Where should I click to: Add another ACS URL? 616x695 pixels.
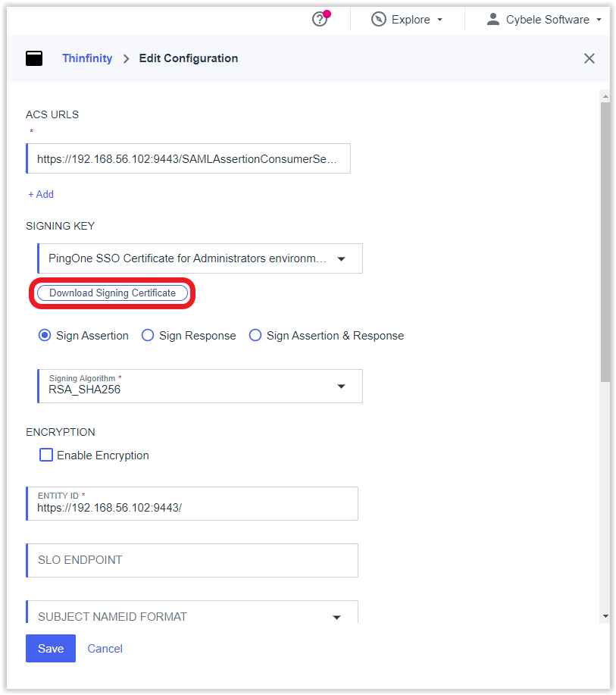(x=41, y=195)
